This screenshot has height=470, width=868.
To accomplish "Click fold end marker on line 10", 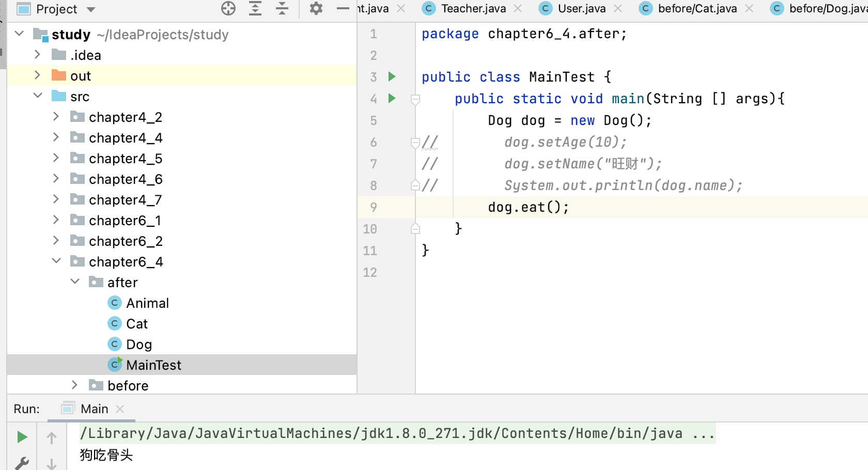I will (x=415, y=228).
